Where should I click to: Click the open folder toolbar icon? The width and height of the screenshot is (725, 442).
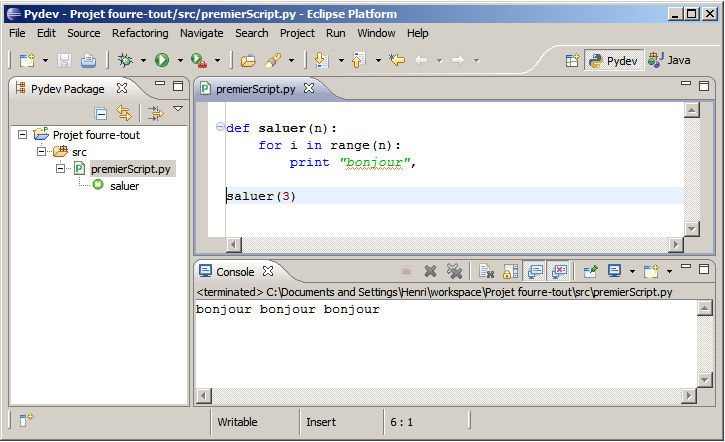click(x=248, y=61)
